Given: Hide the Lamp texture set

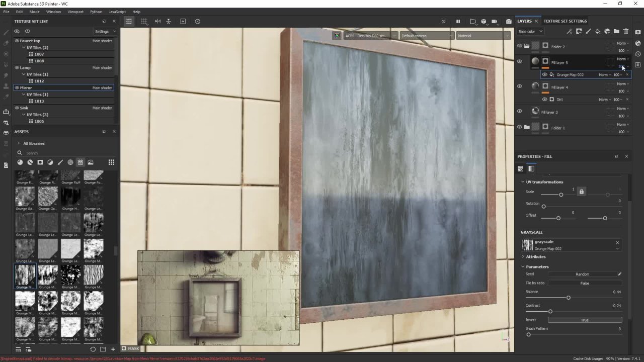Looking at the screenshot, I should [17, 67].
